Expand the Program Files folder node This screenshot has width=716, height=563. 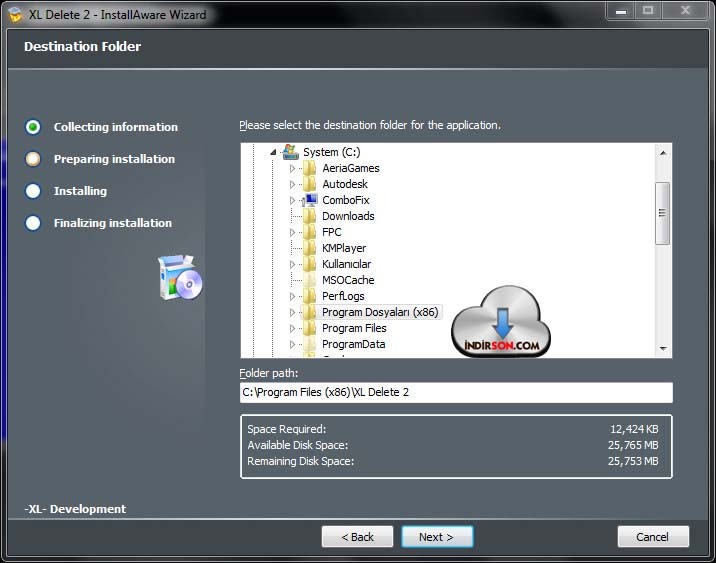coord(292,328)
